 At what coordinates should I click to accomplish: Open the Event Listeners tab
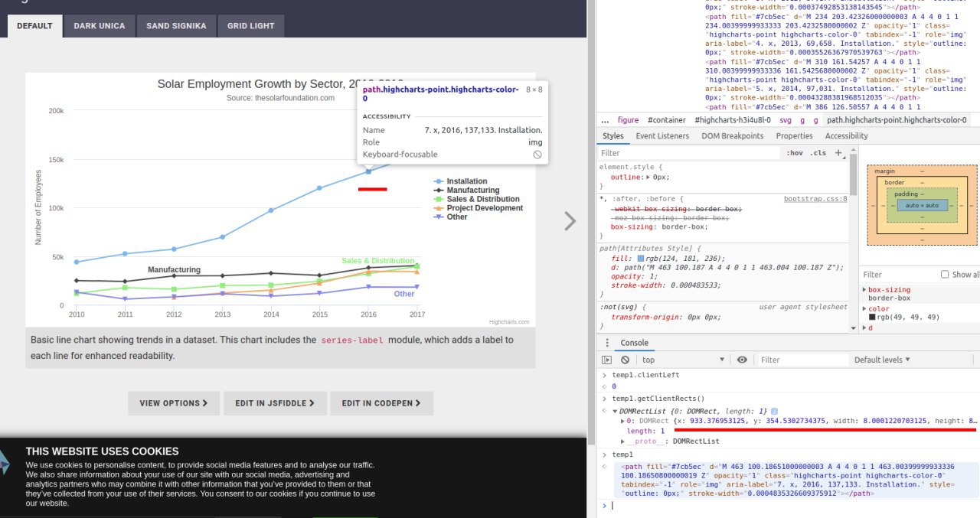(662, 136)
